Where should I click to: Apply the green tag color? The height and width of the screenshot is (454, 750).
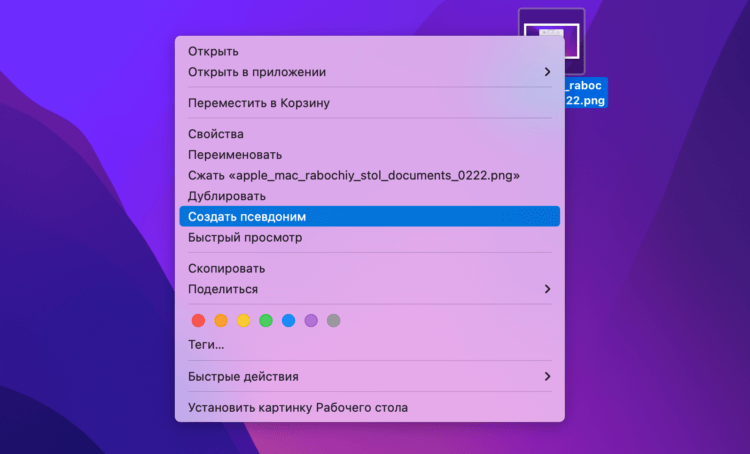[x=266, y=321]
